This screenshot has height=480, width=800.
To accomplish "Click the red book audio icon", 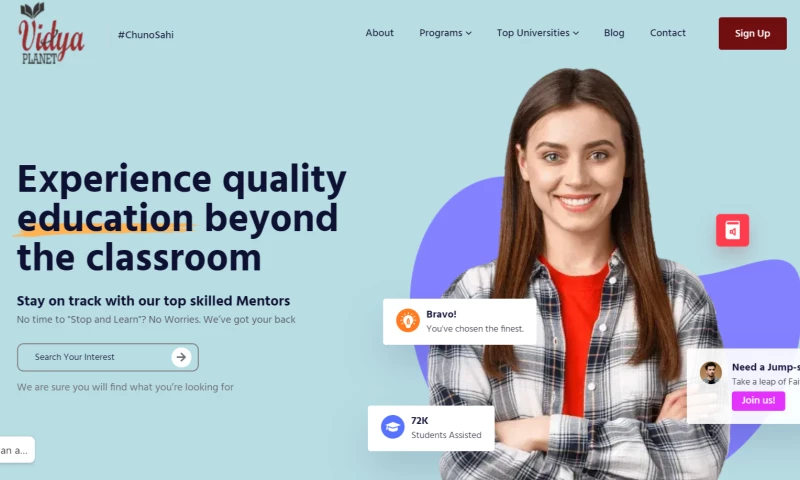I will pyautogui.click(x=732, y=230).
